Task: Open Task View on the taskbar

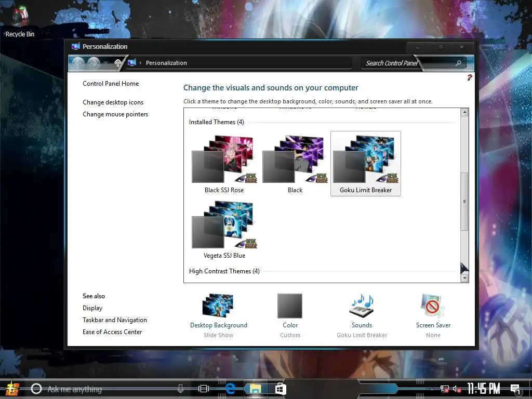Action: [204, 389]
